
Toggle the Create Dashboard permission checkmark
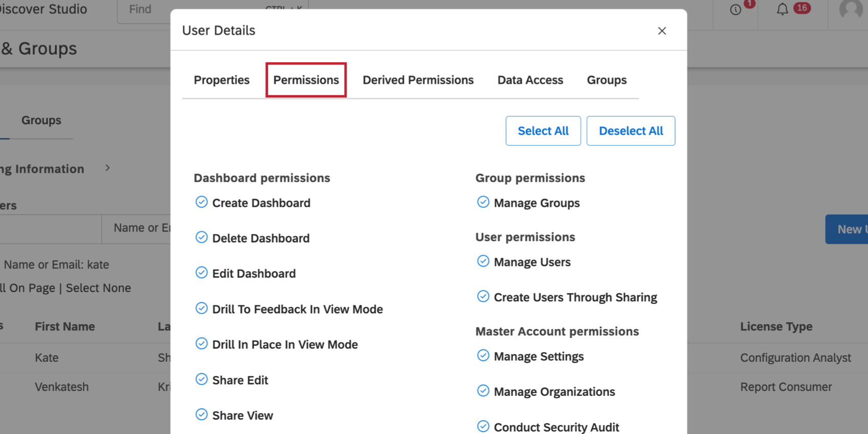click(202, 202)
